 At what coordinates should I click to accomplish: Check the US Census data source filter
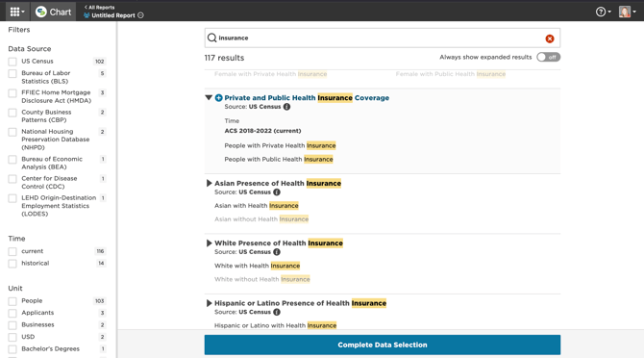[12, 62]
